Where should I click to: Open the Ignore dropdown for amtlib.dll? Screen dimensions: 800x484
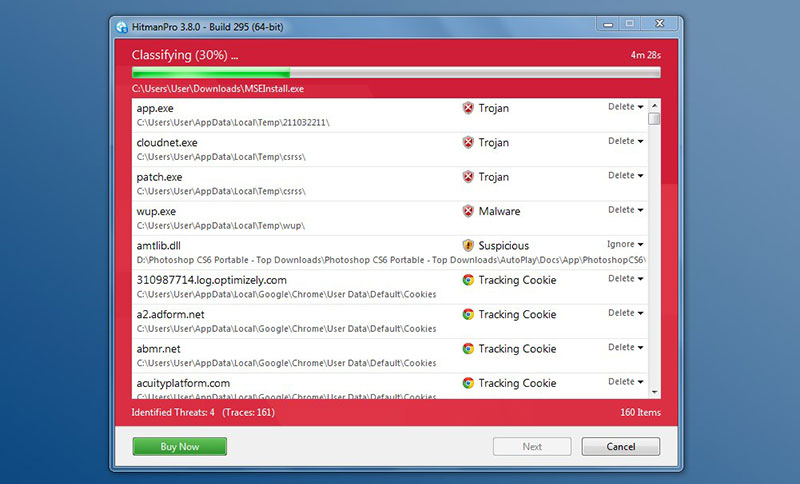pyautogui.click(x=625, y=244)
